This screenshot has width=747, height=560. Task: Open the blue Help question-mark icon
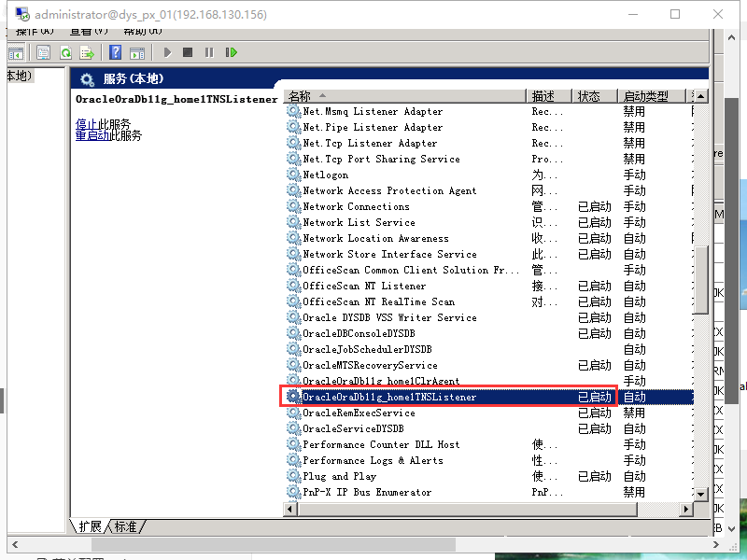(116, 53)
